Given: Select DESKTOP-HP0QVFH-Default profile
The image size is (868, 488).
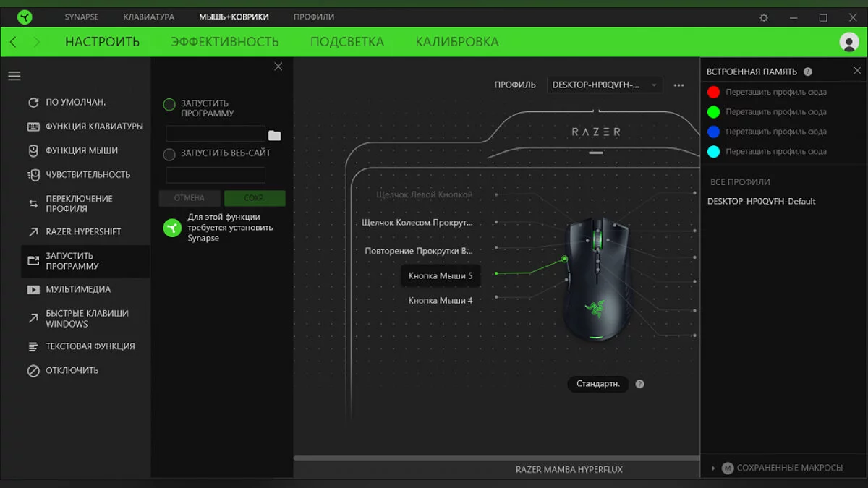Looking at the screenshot, I should 762,201.
